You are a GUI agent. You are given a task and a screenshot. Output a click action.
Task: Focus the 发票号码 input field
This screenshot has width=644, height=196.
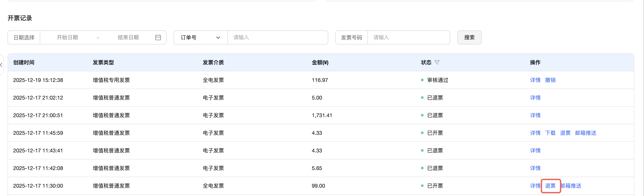[408, 37]
